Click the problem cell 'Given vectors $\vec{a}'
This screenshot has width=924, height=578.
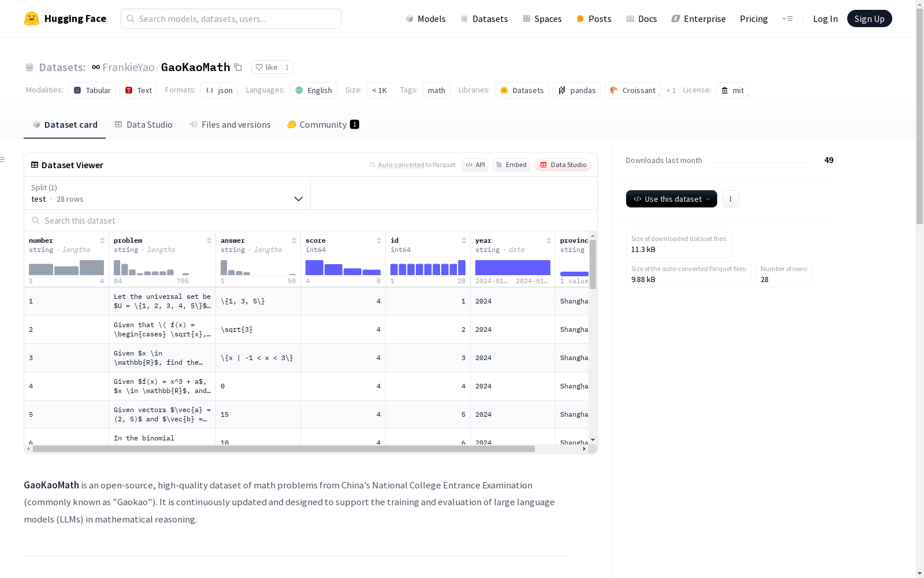162,414
